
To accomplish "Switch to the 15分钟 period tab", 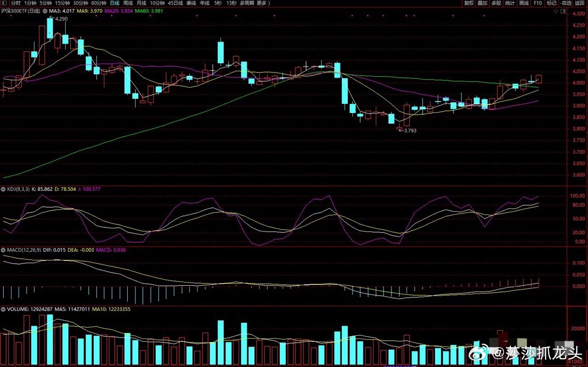I will click(62, 3).
